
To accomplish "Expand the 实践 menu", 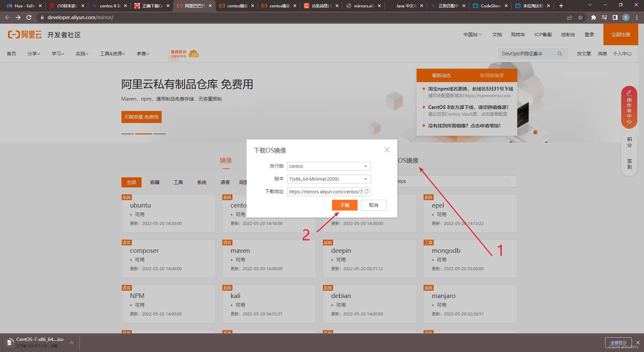I will pos(82,54).
